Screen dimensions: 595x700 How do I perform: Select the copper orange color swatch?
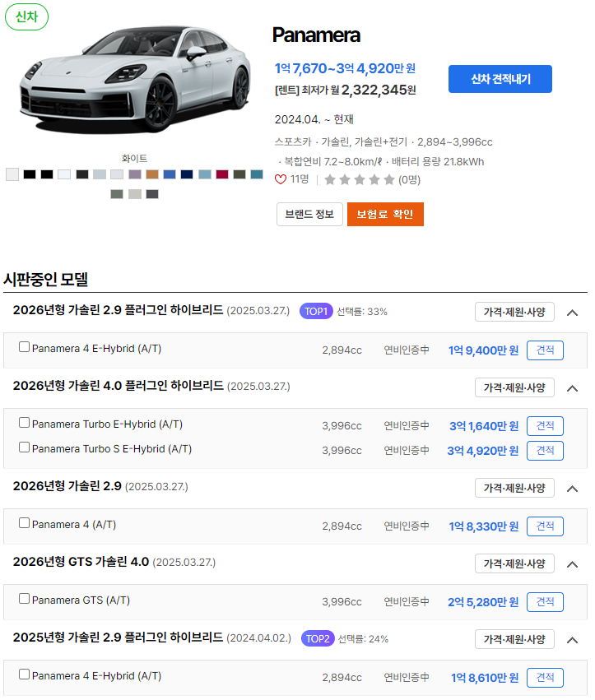(152, 174)
